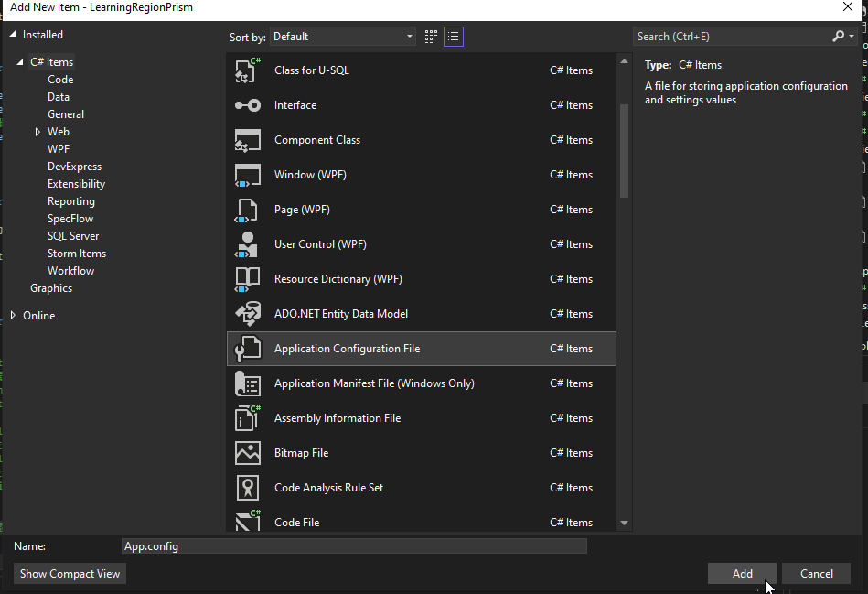Image resolution: width=868 pixels, height=594 pixels.
Task: Select the "Component Class" template name
Action: click(x=317, y=140)
